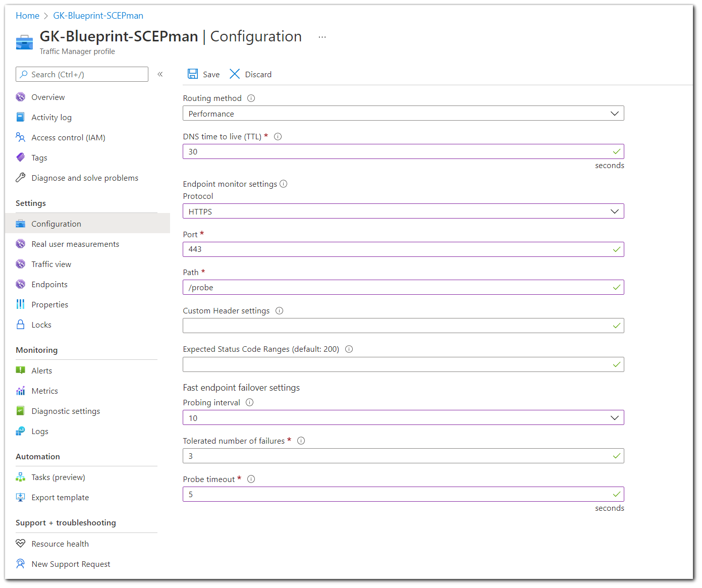Click the Custom Header settings info icon
This screenshot has width=702, height=588.
(x=279, y=311)
